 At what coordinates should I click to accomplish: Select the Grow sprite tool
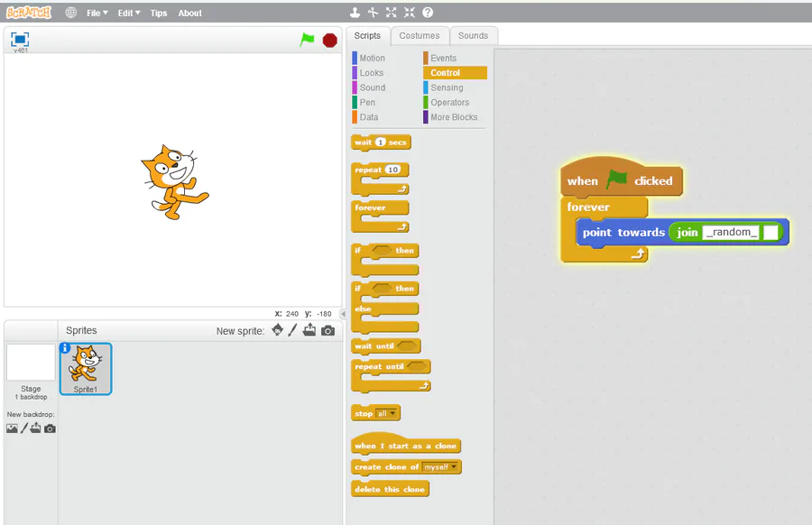391,13
